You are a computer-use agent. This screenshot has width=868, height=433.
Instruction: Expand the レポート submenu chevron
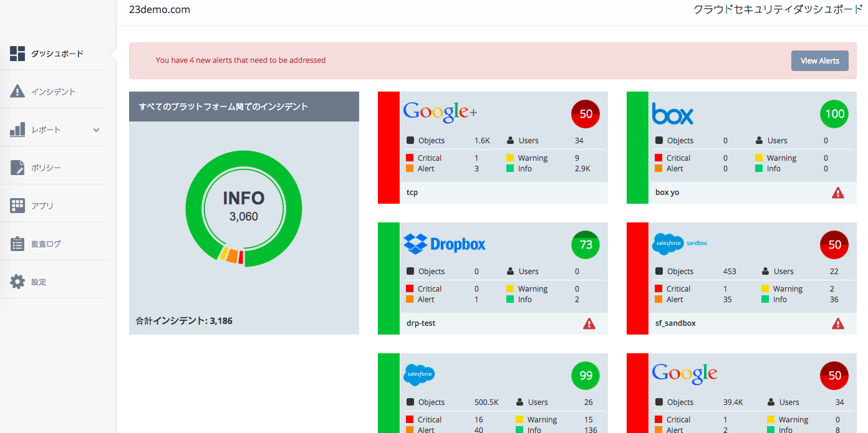tap(96, 130)
